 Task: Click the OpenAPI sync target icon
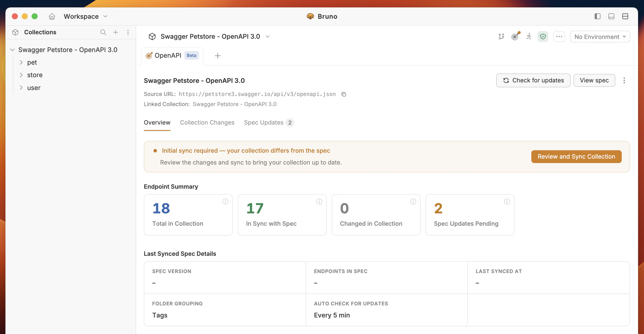(x=515, y=37)
